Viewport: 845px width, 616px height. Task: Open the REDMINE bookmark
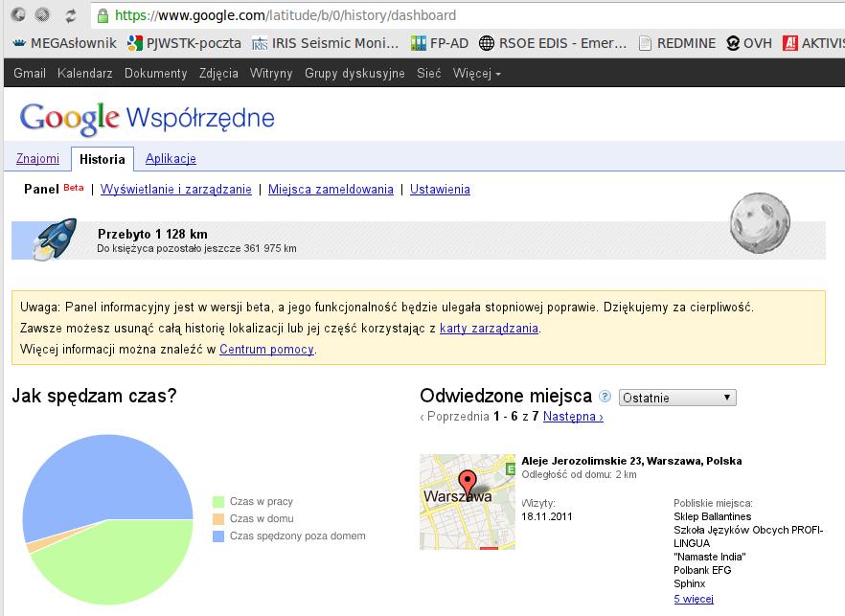tap(676, 43)
